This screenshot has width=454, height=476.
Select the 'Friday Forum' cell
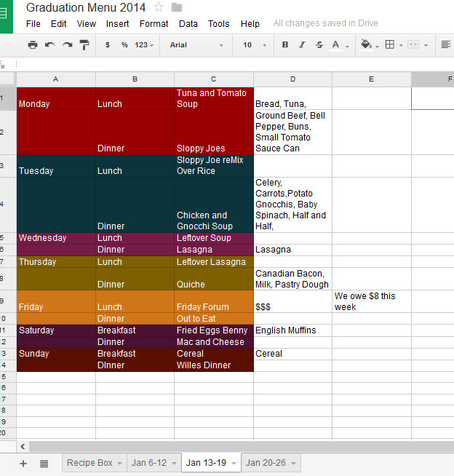pyautogui.click(x=214, y=301)
